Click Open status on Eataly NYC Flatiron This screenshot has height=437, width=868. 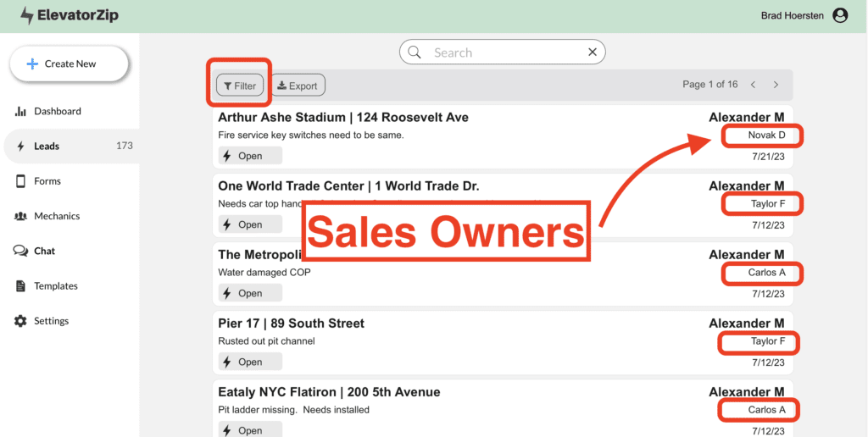click(250, 429)
